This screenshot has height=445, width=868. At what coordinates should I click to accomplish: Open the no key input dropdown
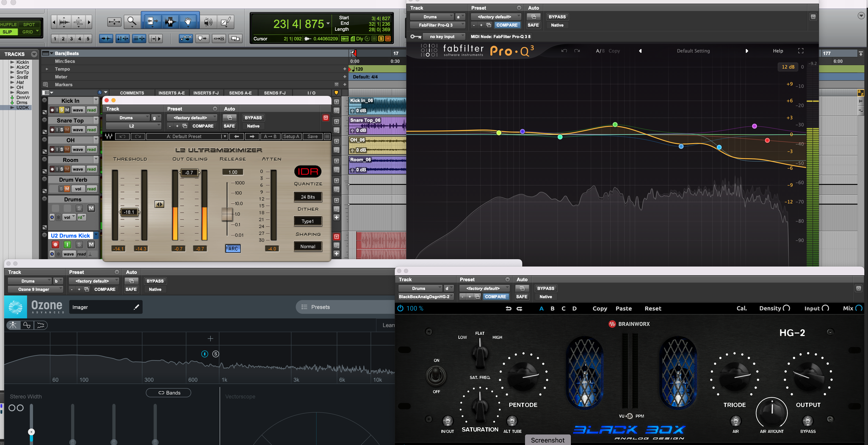[x=445, y=36]
